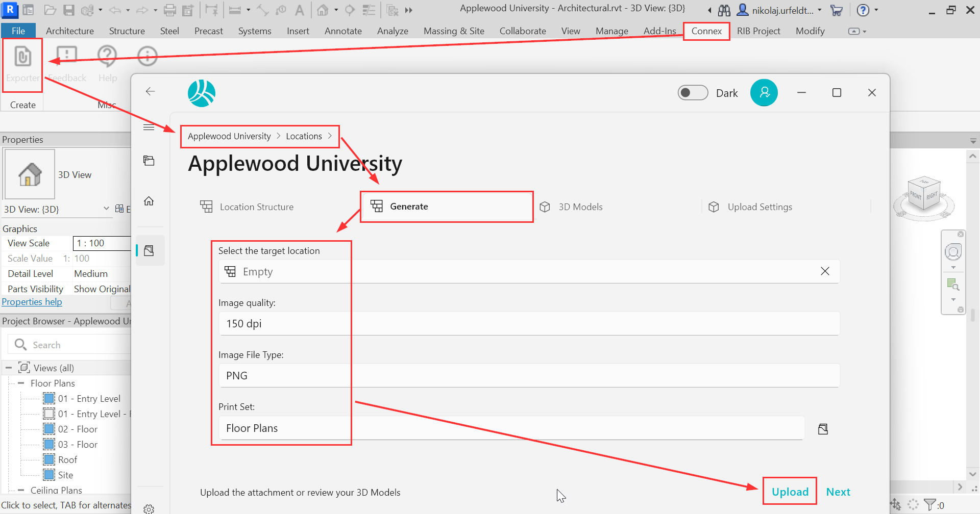Collapse the Floor Plans tree node
980x514 pixels.
(x=21, y=383)
